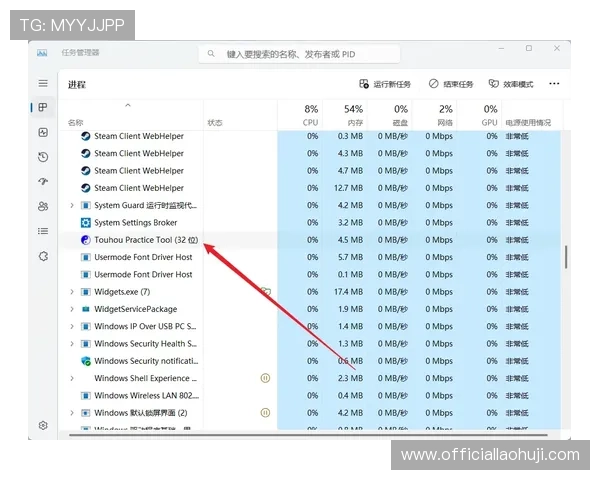Open the Services page sidebar icon
This screenshot has width=600, height=480.
point(43,256)
